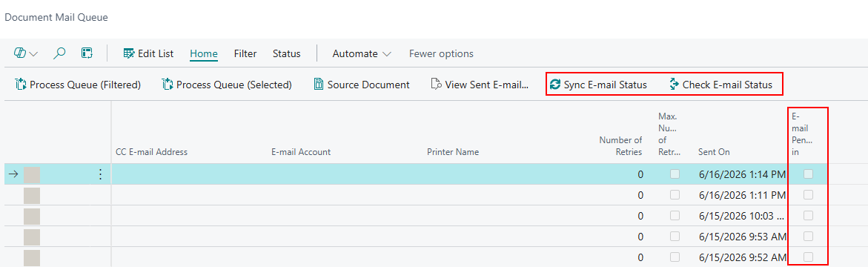Image resolution: width=868 pixels, height=267 pixels.
Task: Toggle Max Retries checkbox in 9:53 AM row
Action: [675, 236]
